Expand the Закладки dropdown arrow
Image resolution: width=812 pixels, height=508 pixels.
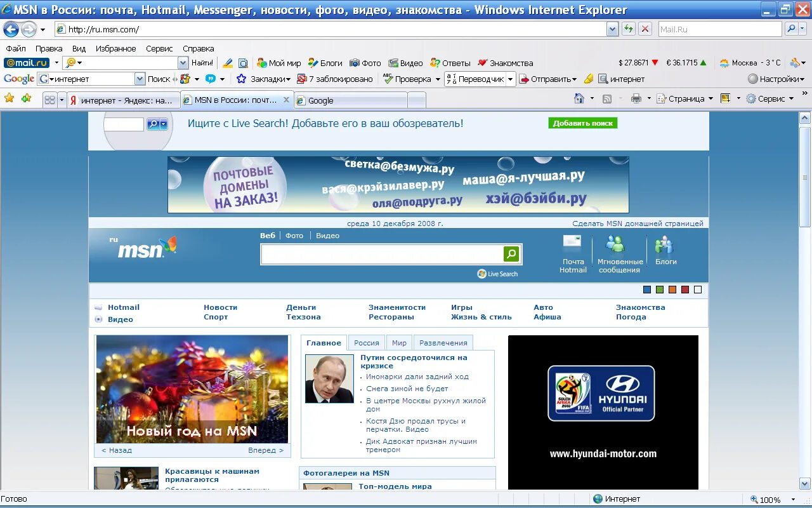[287, 79]
